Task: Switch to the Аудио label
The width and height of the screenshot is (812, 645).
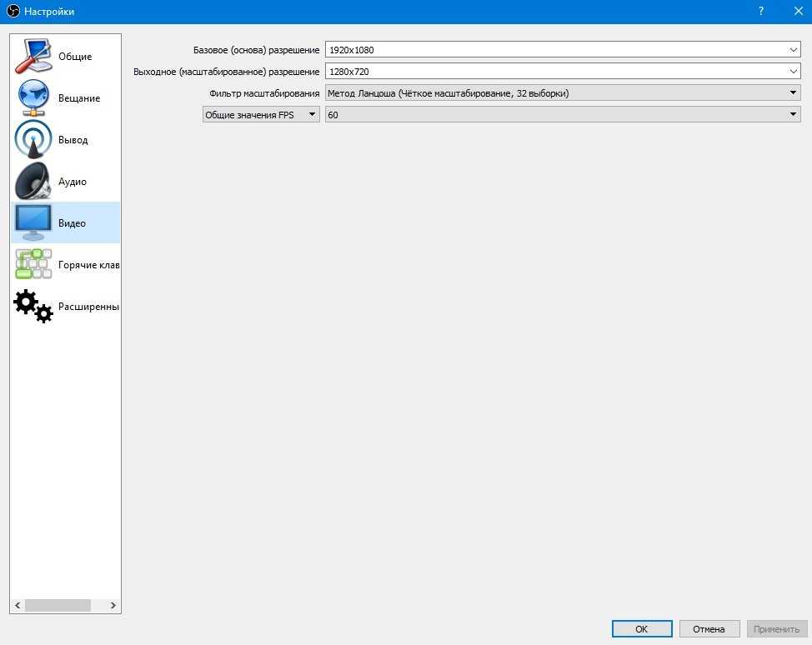Action: [x=73, y=182]
